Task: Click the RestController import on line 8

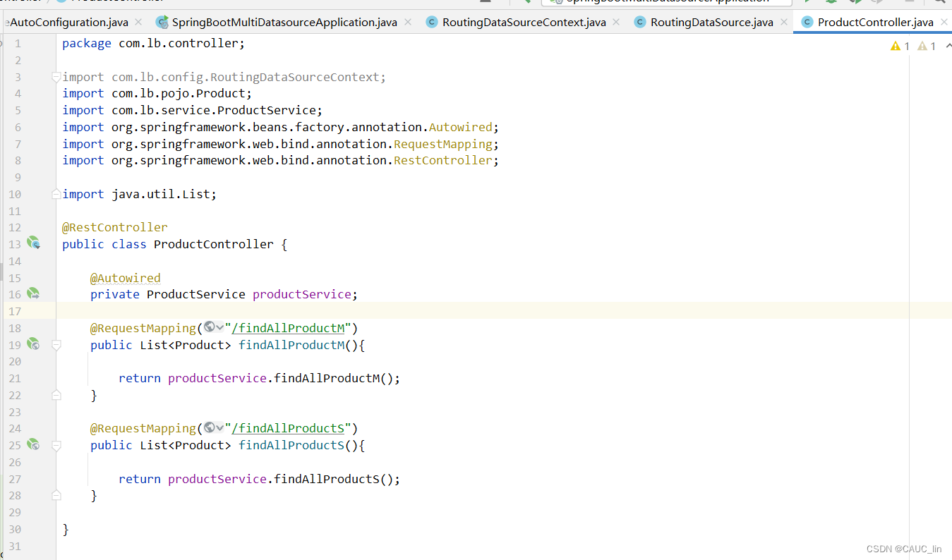Action: 443,160
